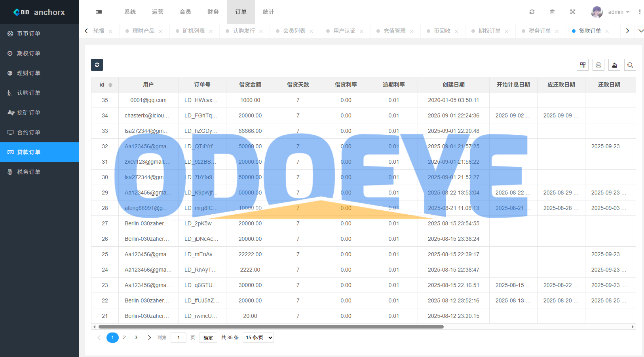Reload the table with the dark refresh button
Viewport: 644px width, 357px height.
click(97, 65)
